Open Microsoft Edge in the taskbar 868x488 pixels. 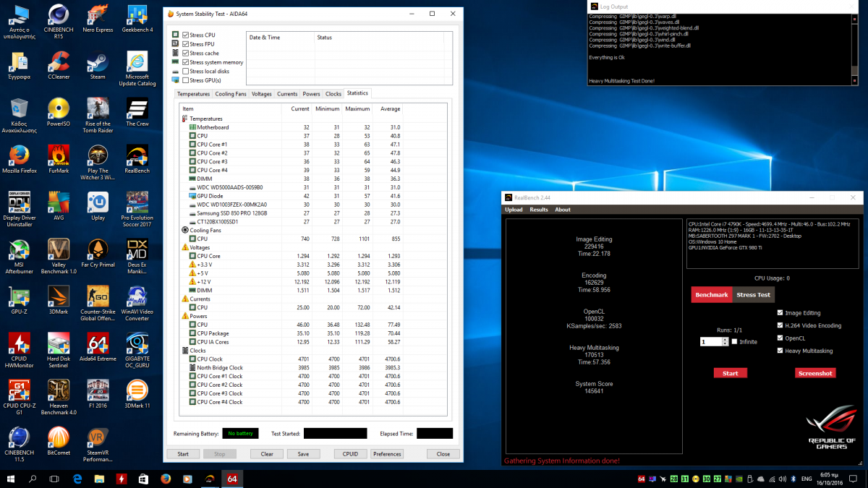click(78, 479)
